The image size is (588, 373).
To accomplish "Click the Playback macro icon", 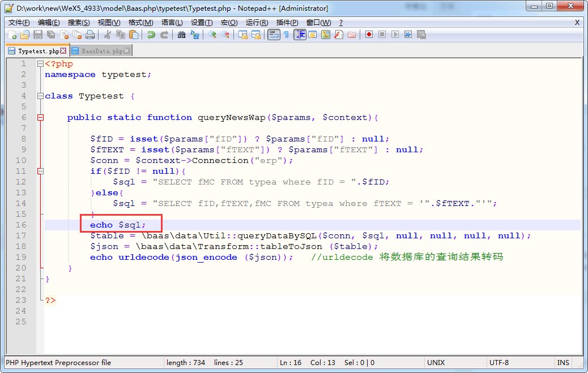I will tap(395, 35).
